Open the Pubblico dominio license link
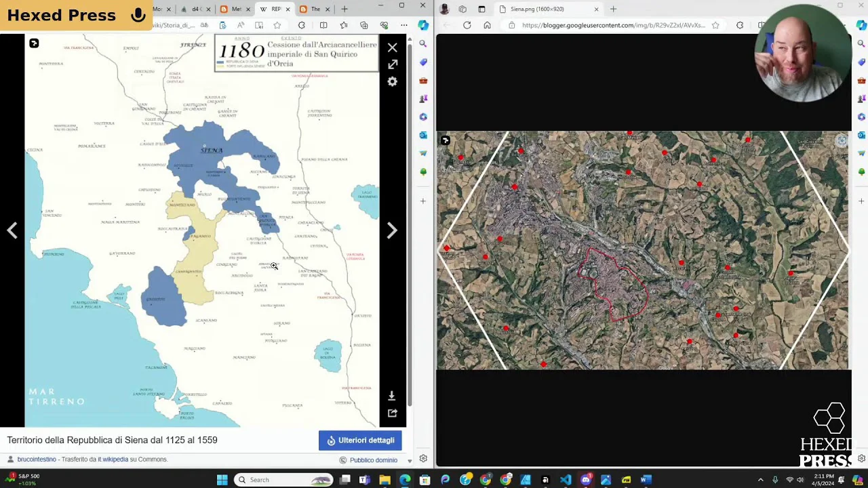Viewport: 868px width, 488px height. coord(373,460)
